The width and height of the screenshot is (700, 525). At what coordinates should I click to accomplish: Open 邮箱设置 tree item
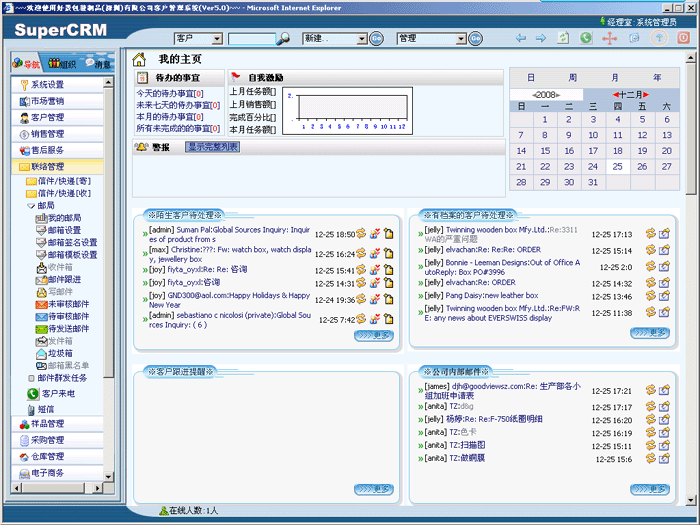58,230
